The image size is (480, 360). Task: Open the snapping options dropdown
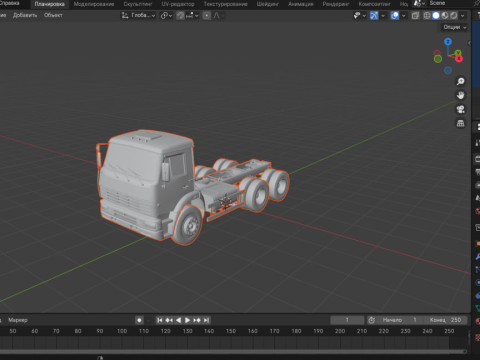[192, 15]
